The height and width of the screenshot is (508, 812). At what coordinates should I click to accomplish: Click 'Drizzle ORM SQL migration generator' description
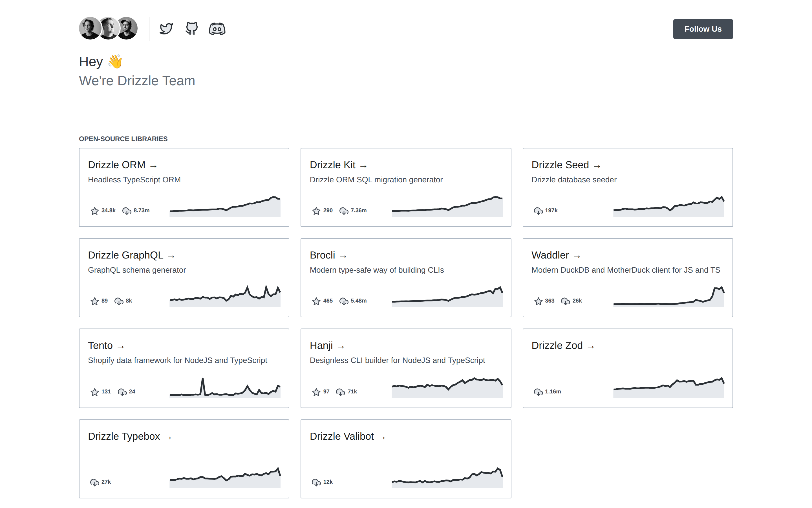point(376,180)
